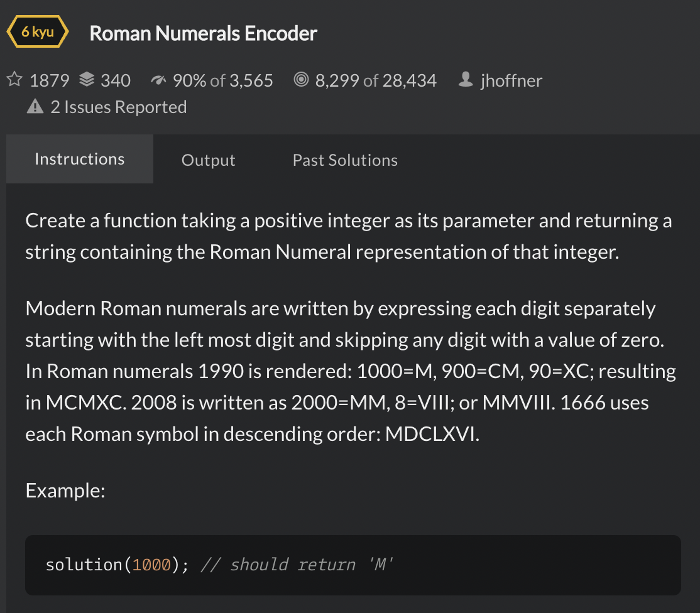Click the 1879 stars count

(x=50, y=81)
